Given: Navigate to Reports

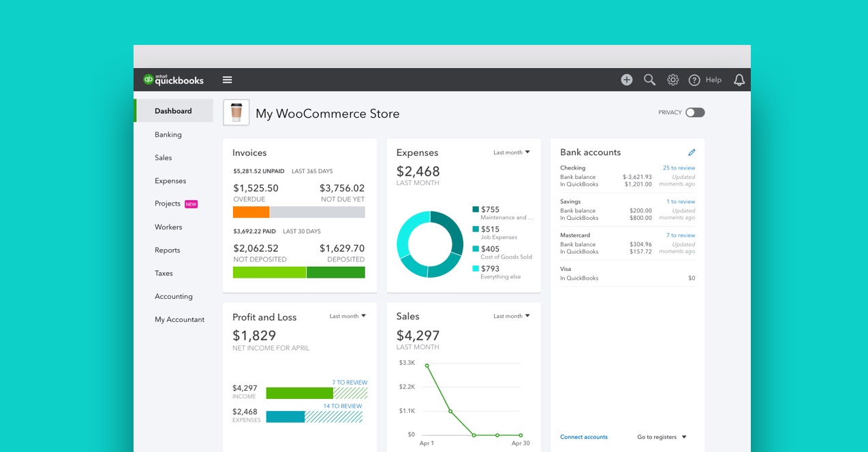Looking at the screenshot, I should (167, 250).
